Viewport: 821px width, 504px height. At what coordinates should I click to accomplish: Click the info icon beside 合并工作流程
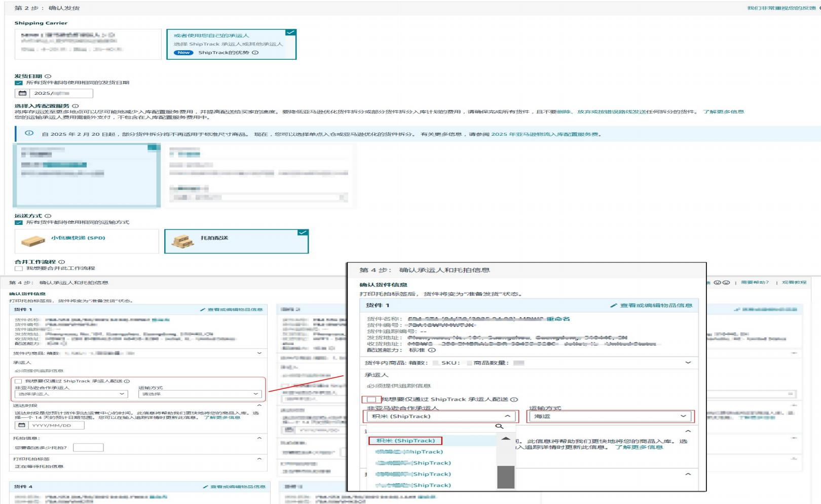pyautogui.click(x=62, y=262)
